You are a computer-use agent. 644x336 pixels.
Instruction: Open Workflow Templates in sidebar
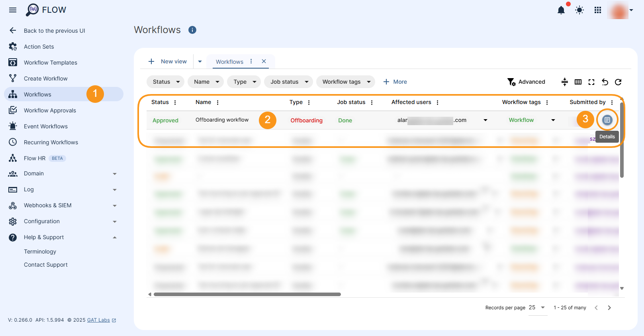[x=51, y=63]
